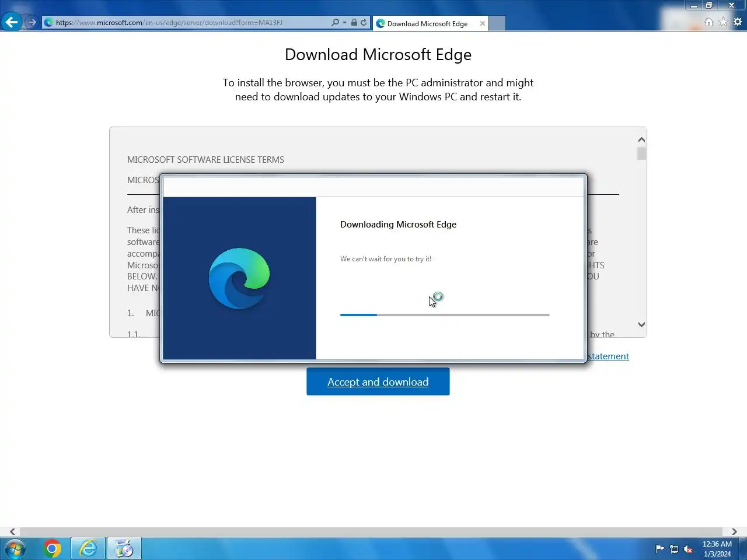Open the Action Center flag icon
747x560 pixels.
pos(659,549)
